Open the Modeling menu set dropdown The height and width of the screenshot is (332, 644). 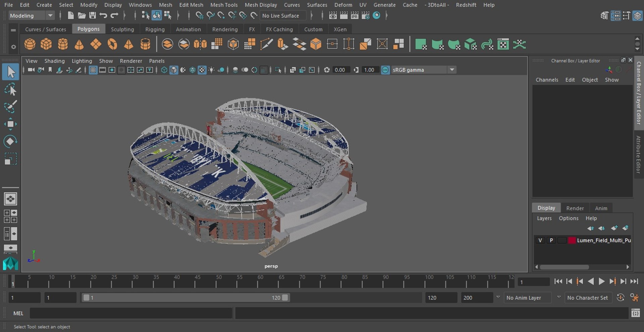(x=31, y=15)
